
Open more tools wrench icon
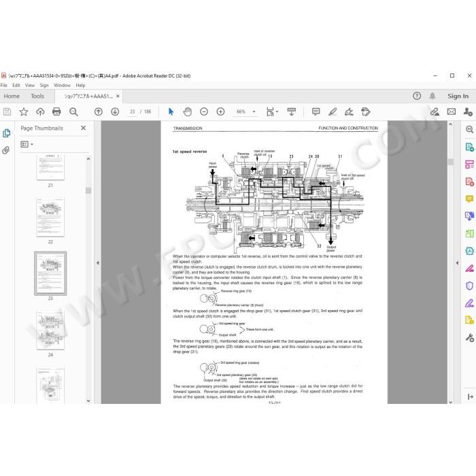coord(469,337)
